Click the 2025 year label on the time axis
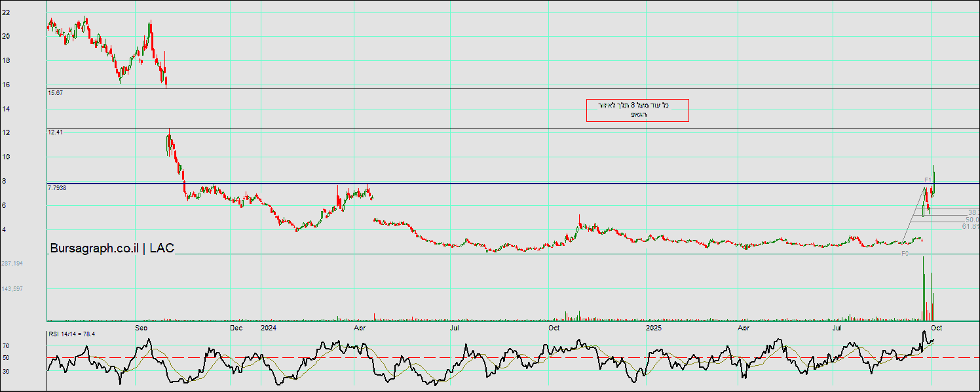Image resolution: width=980 pixels, height=392 pixels. click(x=654, y=326)
